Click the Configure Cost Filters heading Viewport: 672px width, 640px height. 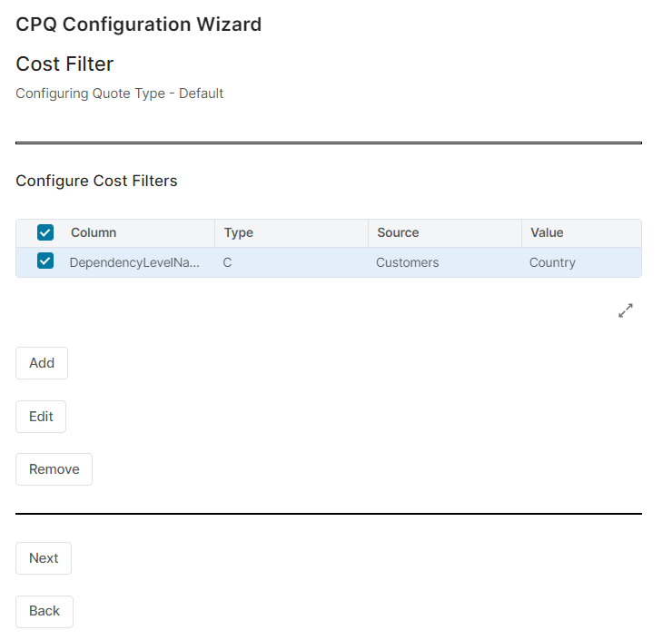point(96,181)
